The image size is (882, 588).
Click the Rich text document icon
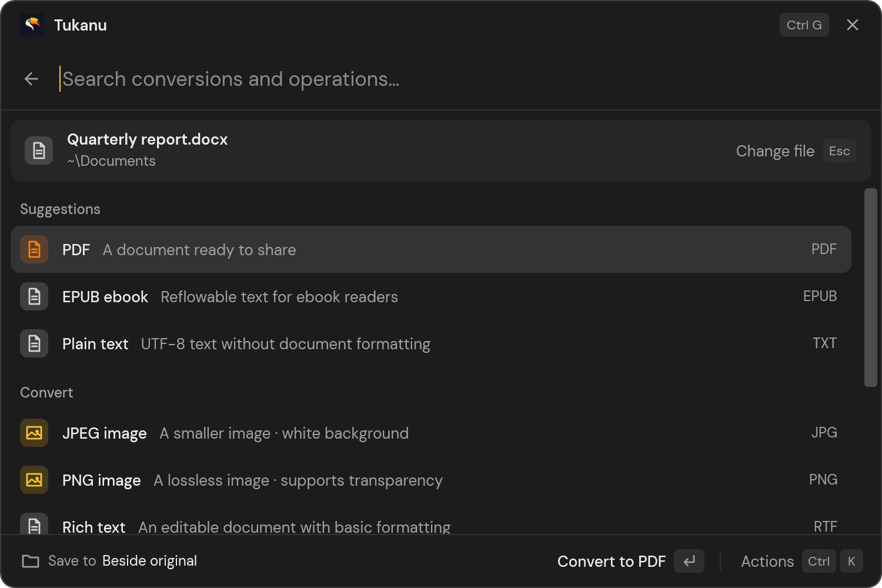pos(34,524)
